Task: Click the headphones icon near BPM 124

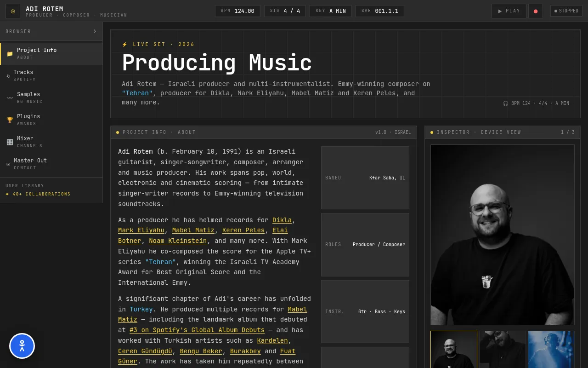Action: point(506,103)
